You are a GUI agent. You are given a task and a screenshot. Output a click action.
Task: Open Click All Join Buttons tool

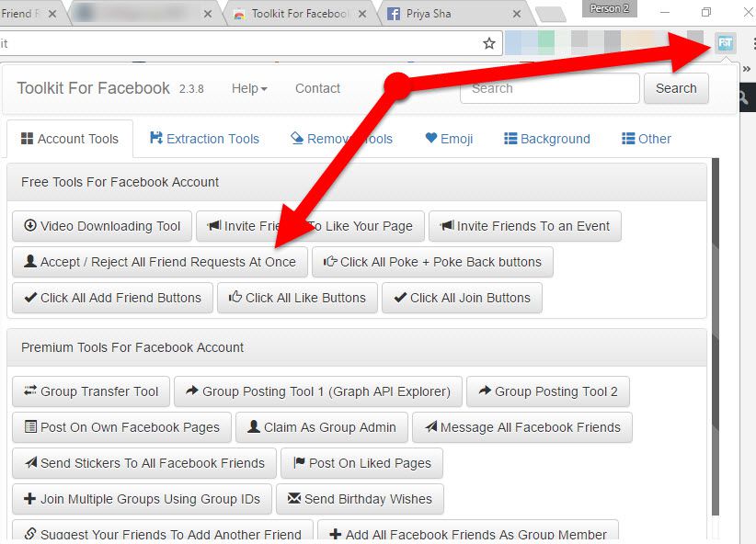tap(462, 298)
